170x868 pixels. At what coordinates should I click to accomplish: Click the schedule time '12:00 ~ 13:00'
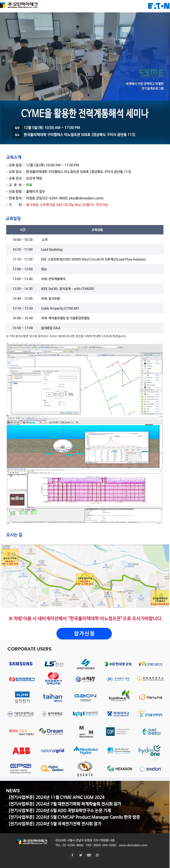click(x=23, y=269)
